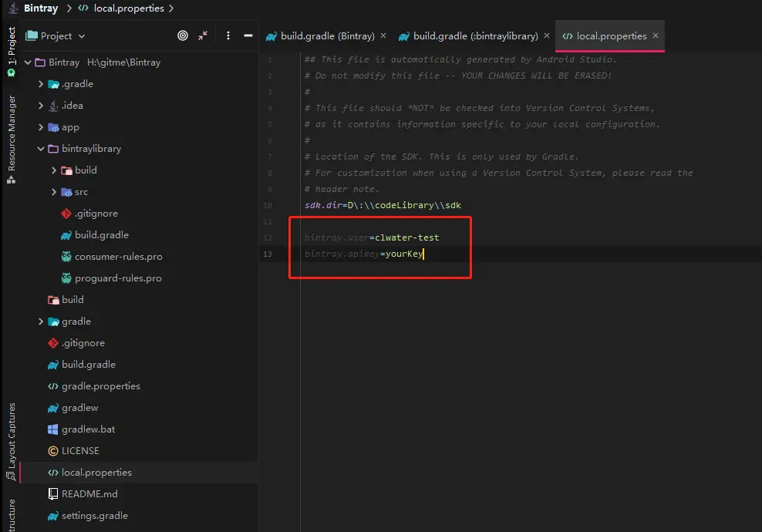
Task: Click bintray.user property key
Action: coord(337,237)
